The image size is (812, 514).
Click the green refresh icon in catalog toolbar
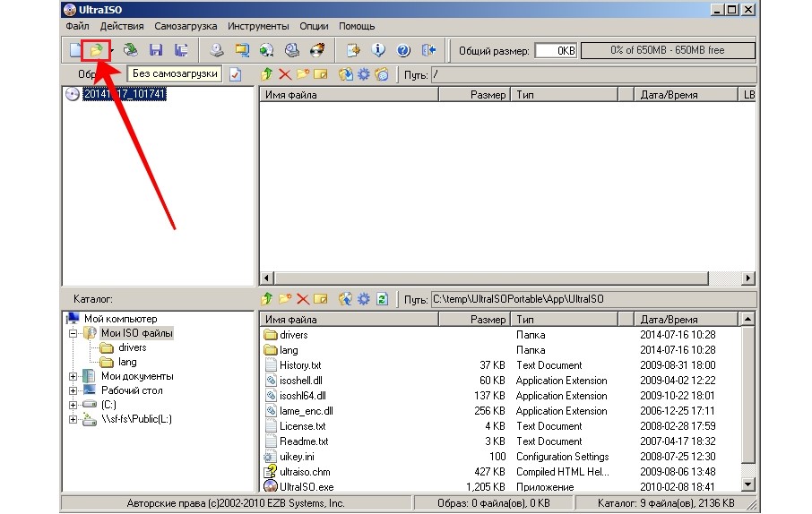[x=383, y=299]
